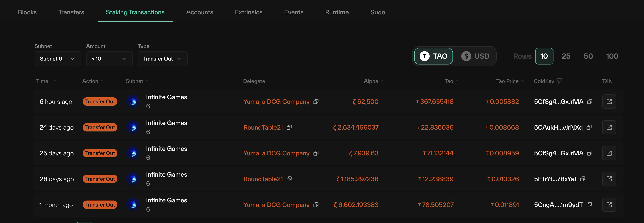
Task: Set rows per page to 25
Action: pos(566,56)
